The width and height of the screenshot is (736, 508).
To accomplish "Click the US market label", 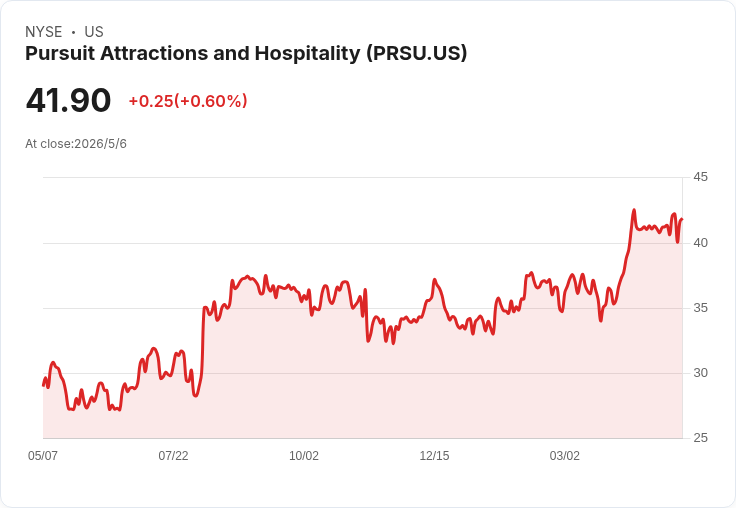I will (x=94, y=32).
